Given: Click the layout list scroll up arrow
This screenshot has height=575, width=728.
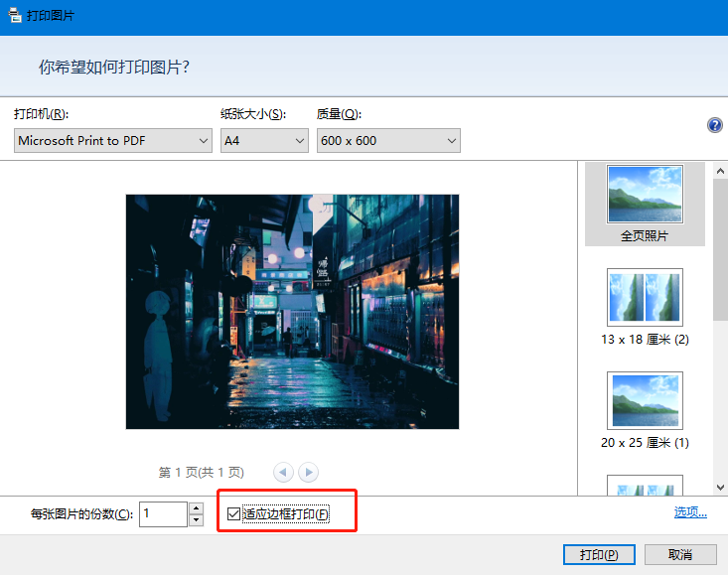Looking at the screenshot, I should (x=720, y=171).
